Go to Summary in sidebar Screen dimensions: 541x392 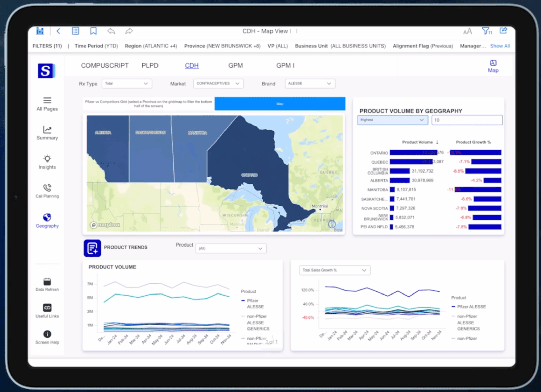pos(47,133)
